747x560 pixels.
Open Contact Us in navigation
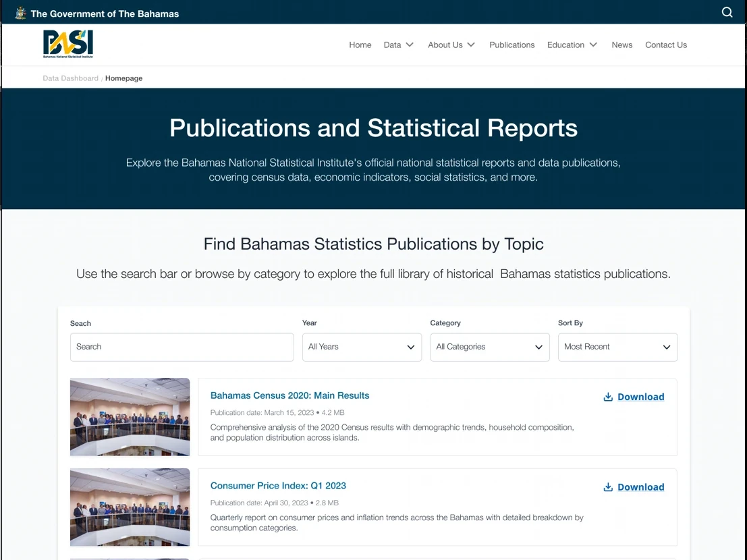tap(666, 45)
